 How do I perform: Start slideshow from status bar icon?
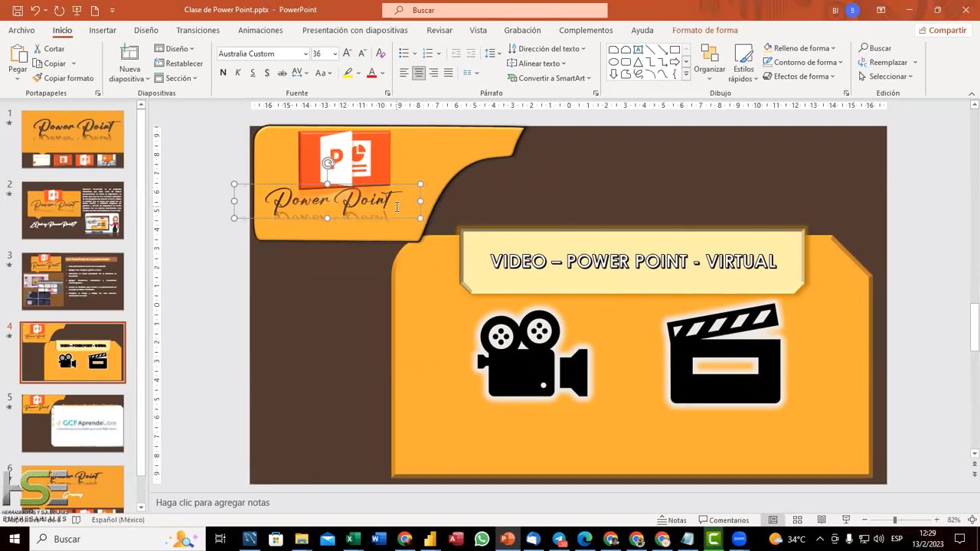coord(845,520)
